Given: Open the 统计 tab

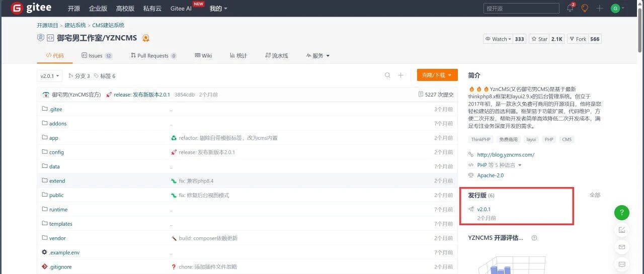Looking at the screenshot, I should tap(238, 56).
